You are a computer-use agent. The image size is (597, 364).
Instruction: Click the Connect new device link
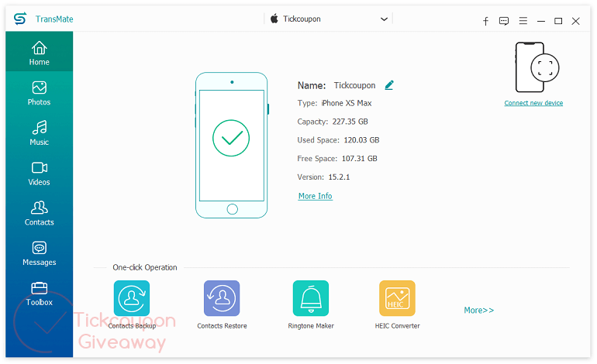pos(533,103)
